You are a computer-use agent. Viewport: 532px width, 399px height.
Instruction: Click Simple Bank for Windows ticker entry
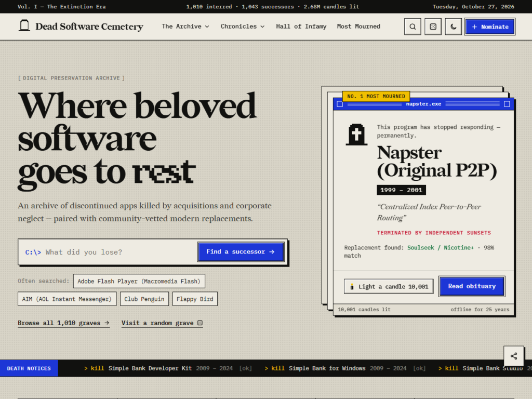point(345,368)
